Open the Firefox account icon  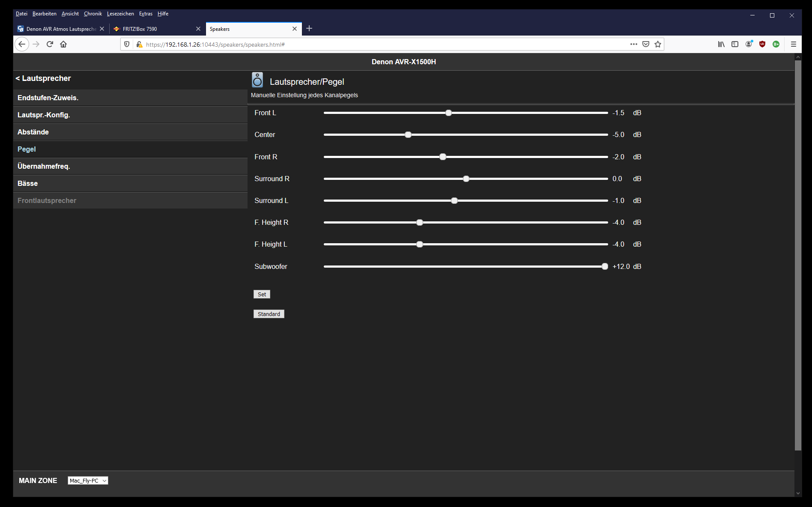point(749,44)
